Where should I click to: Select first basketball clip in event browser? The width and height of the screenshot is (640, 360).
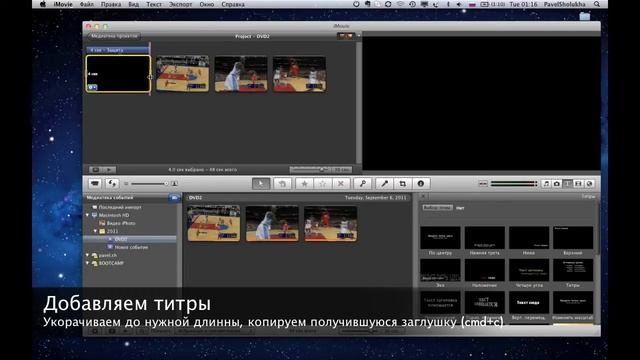pyautogui.click(x=213, y=223)
